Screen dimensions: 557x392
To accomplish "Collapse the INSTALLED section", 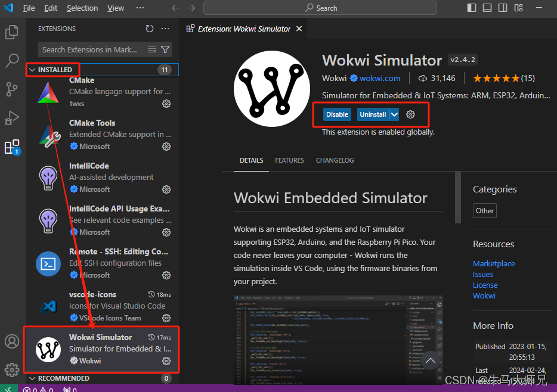I will (103, 70).
